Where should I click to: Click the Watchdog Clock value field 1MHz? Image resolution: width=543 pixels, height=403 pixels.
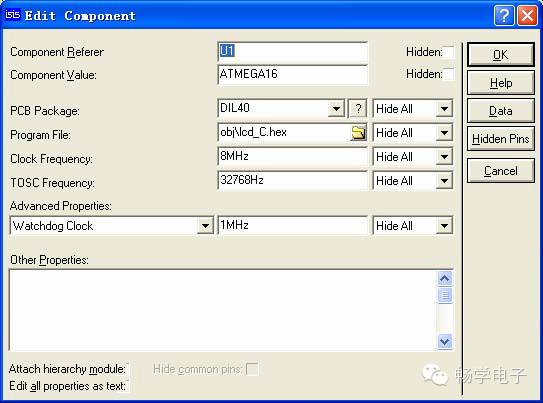coord(293,225)
